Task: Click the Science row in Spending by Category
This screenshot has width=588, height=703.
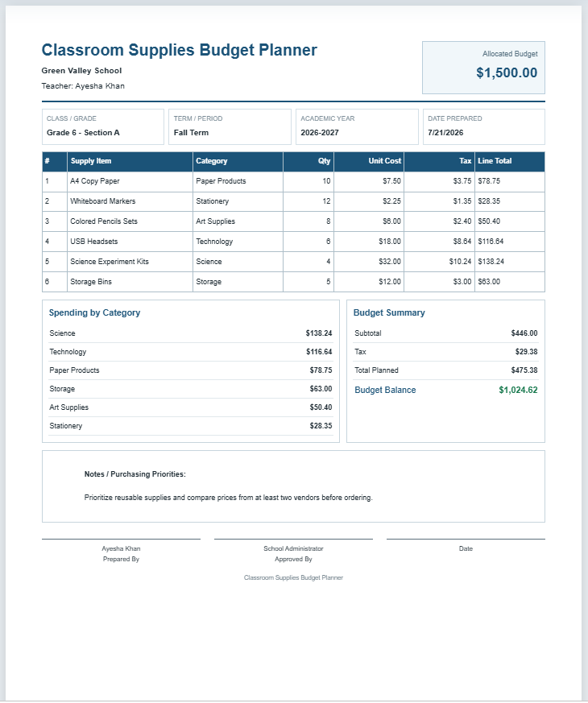Action: 191,333
